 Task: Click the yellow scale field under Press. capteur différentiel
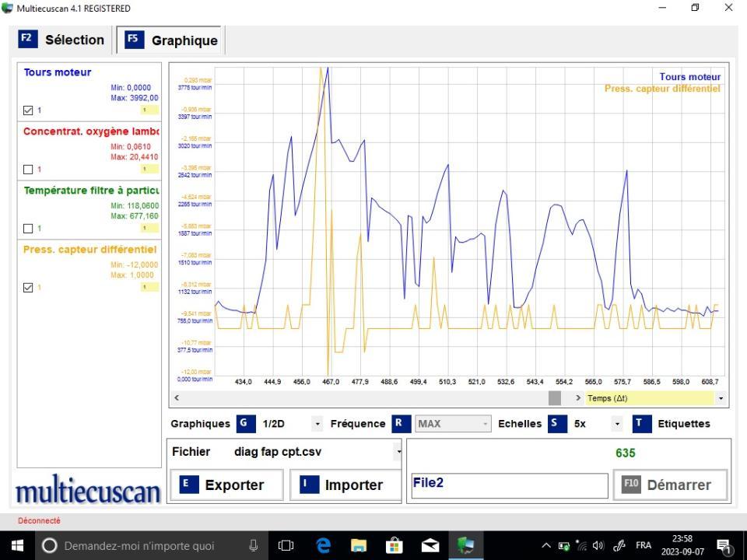149,287
